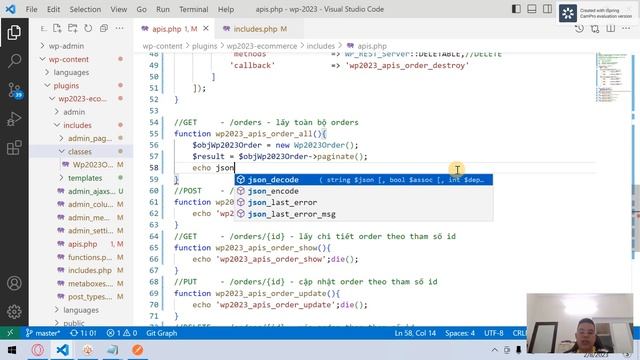640x360 pixels.
Task: Split the editor right
Action: 611,29
